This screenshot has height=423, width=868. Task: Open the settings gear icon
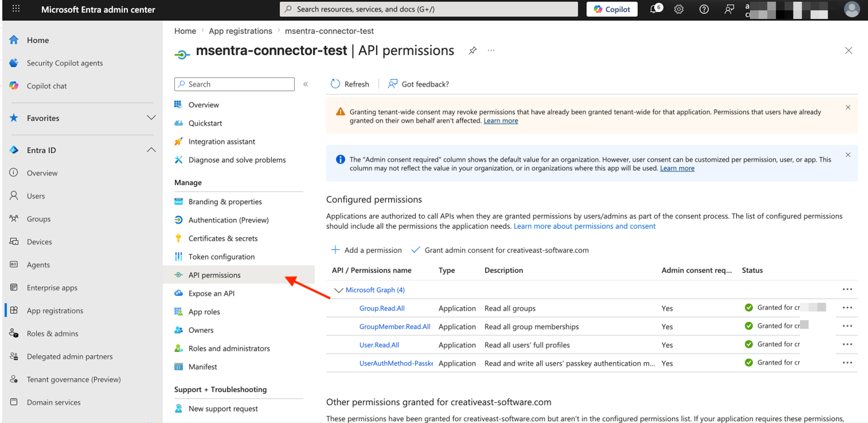tap(679, 9)
